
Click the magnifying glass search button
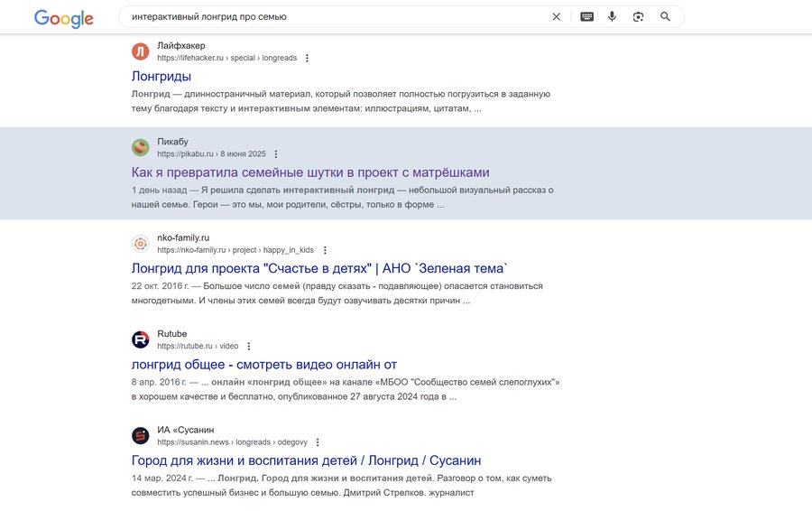tap(665, 16)
